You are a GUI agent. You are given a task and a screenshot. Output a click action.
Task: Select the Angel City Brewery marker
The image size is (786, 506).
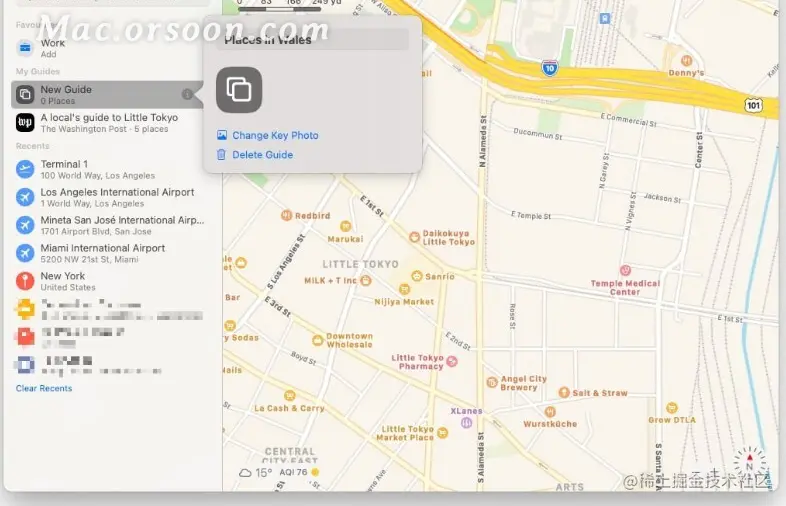492,383
